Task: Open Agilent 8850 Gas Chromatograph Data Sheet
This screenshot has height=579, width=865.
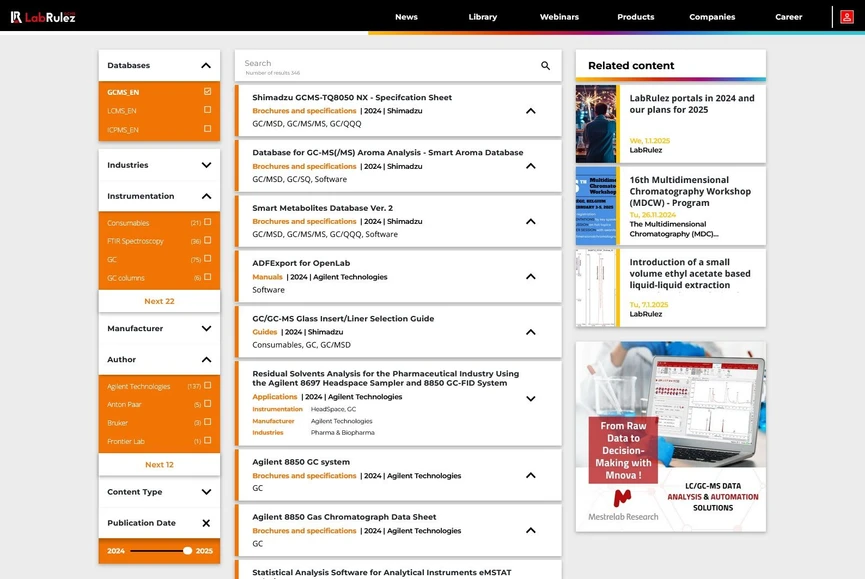Action: point(344,517)
